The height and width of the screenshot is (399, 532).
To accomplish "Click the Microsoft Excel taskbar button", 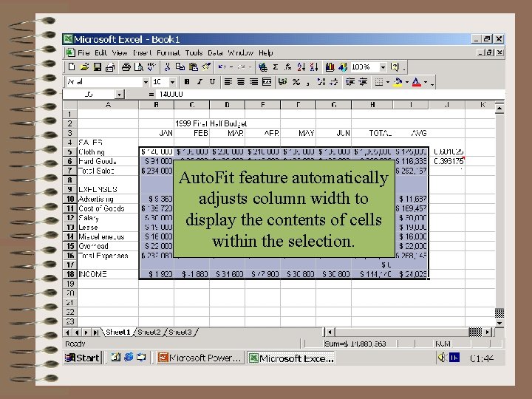I will (291, 358).
